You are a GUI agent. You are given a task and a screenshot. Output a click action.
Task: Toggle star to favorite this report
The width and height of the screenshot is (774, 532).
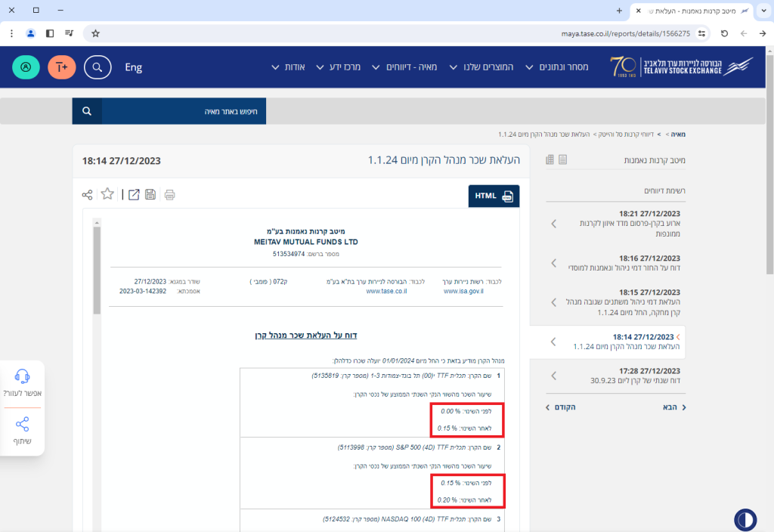pos(107,194)
